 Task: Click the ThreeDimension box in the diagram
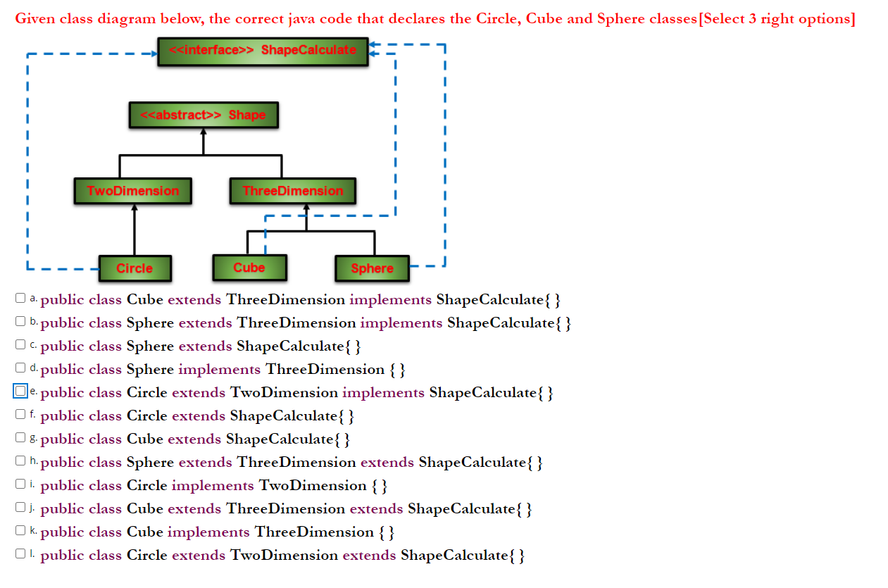(x=292, y=190)
